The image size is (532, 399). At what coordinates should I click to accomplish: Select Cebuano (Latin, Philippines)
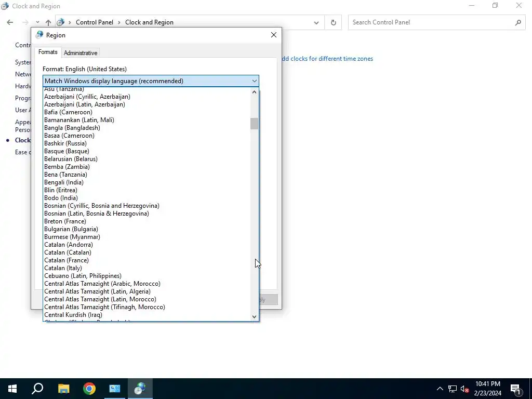tap(147, 276)
